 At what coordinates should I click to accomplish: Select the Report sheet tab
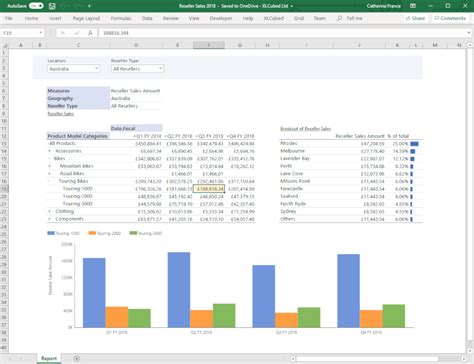coord(49,358)
